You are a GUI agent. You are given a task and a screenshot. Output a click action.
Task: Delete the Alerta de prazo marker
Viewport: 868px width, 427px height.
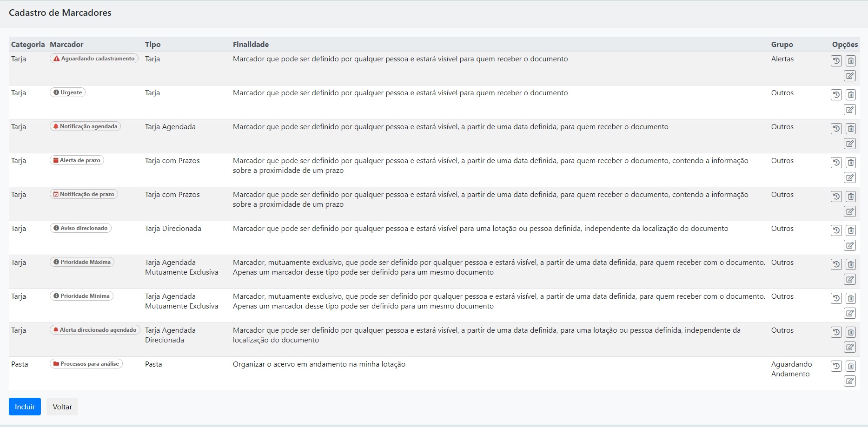click(x=850, y=163)
